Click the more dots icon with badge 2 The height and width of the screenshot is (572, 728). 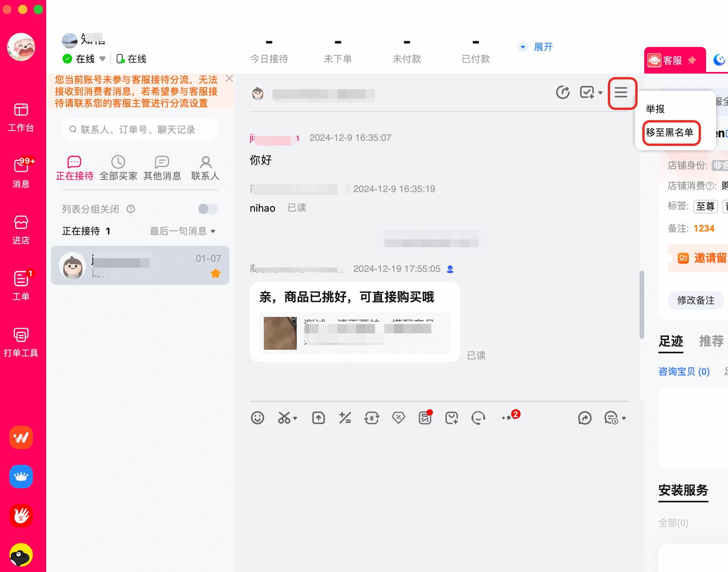(510, 416)
